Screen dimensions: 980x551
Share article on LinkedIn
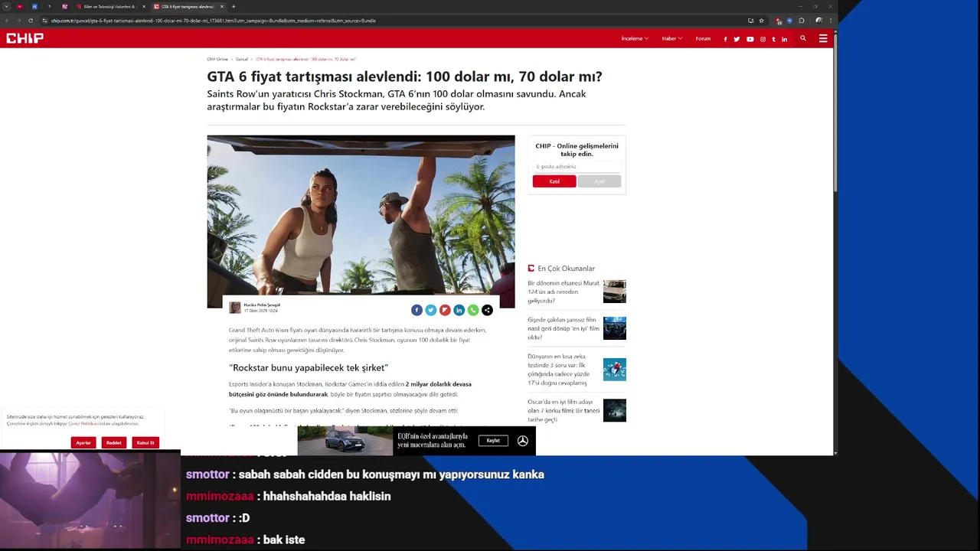[459, 310]
